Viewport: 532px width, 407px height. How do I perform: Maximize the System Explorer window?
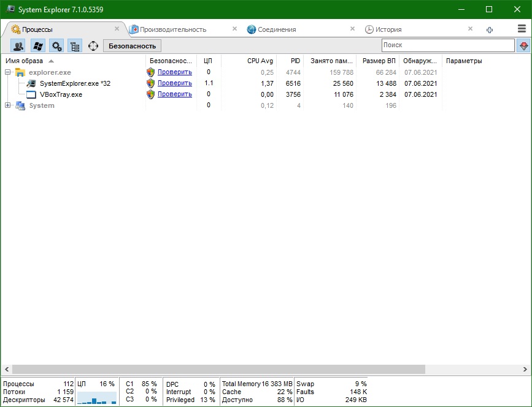489,9
